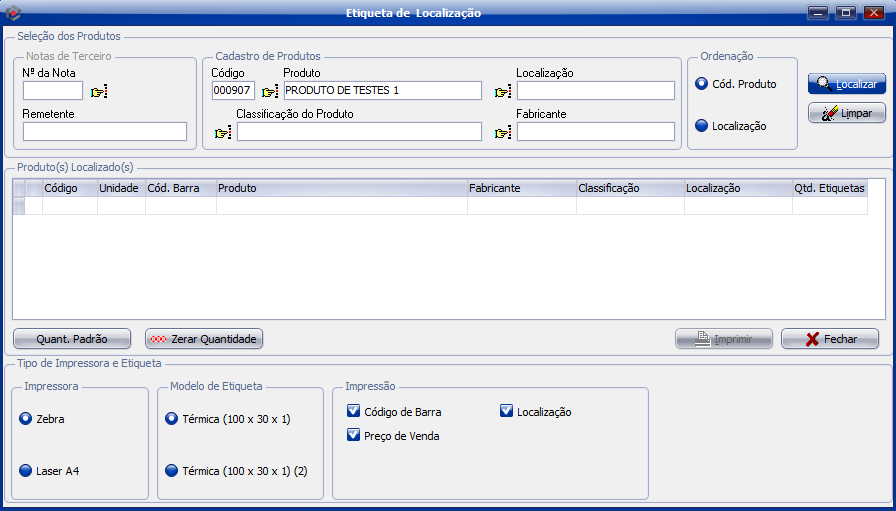Uncheck the Preço de Venda checkbox

353,435
